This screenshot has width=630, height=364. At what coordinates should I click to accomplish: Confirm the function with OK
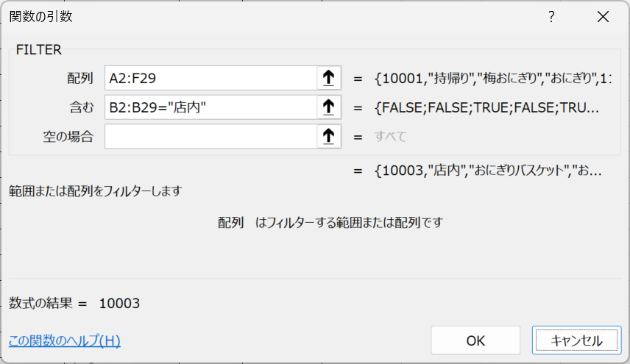(x=475, y=340)
